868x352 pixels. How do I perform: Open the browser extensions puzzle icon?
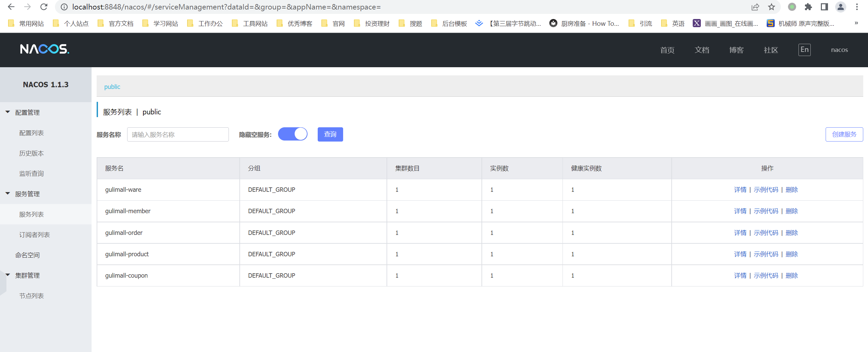click(x=808, y=7)
